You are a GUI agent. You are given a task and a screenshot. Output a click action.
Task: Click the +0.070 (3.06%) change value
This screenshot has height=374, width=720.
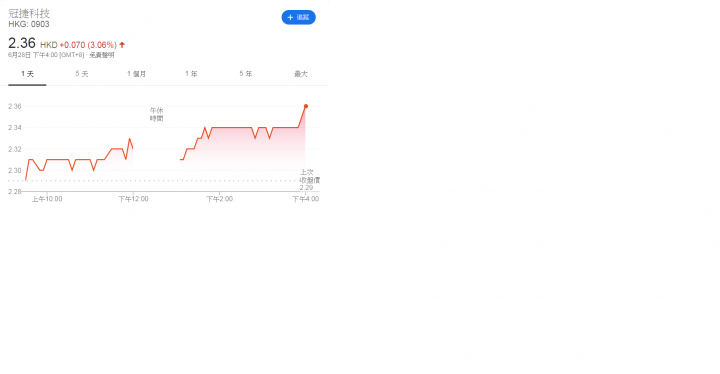click(x=88, y=45)
